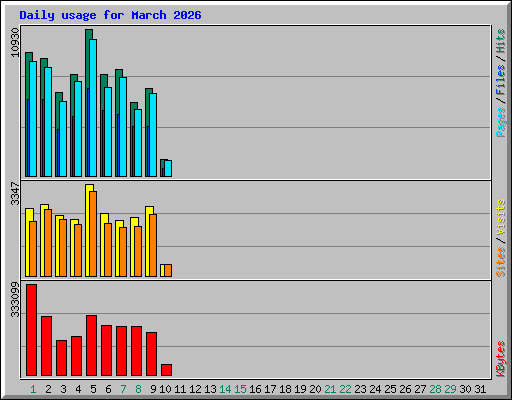Screen dimensions: 512x400
Task: Click day 31 on the x-axis
Action: point(480,389)
